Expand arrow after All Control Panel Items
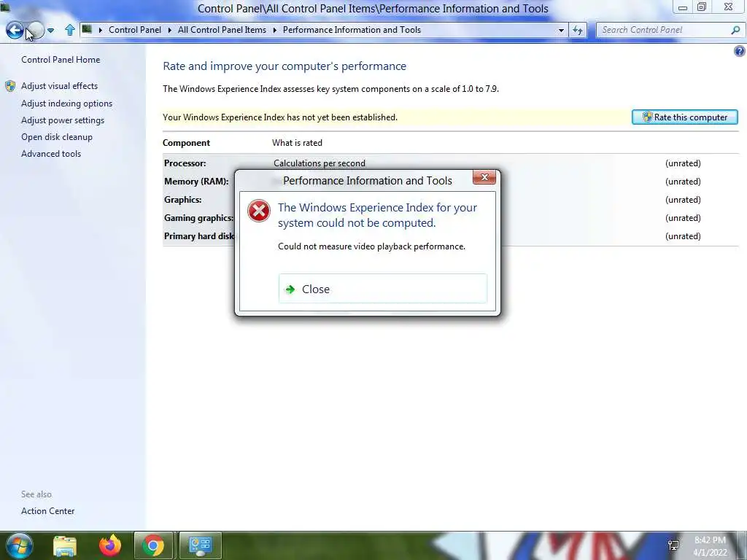 click(x=275, y=30)
